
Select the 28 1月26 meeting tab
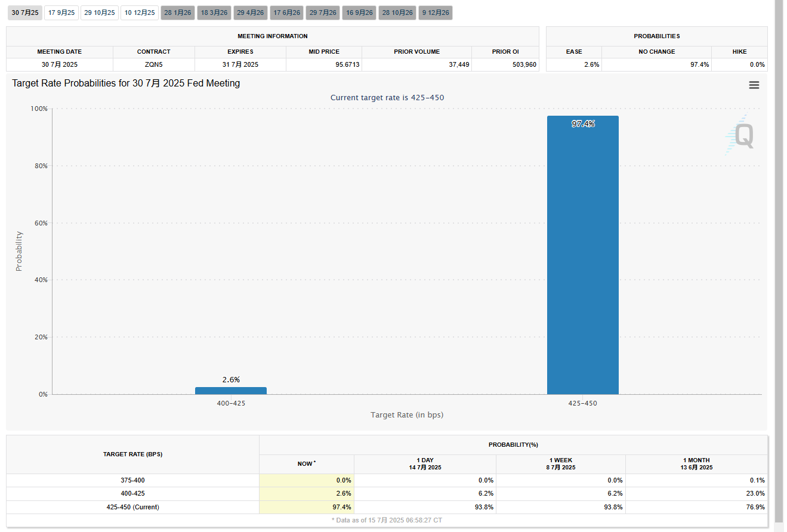(x=178, y=13)
